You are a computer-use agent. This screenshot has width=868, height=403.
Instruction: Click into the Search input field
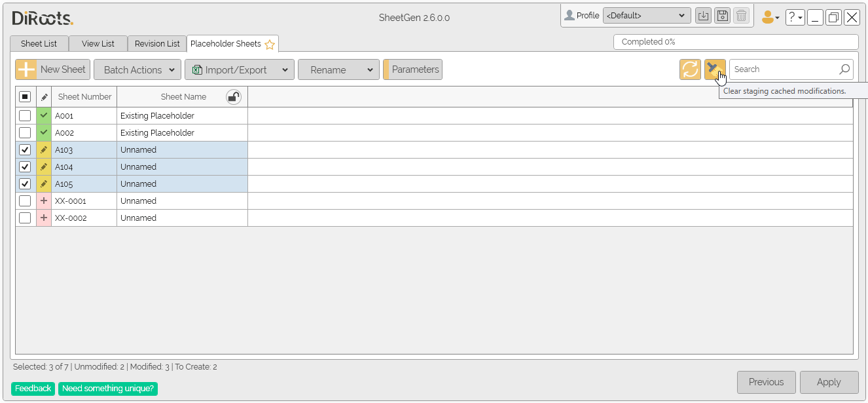click(x=784, y=69)
